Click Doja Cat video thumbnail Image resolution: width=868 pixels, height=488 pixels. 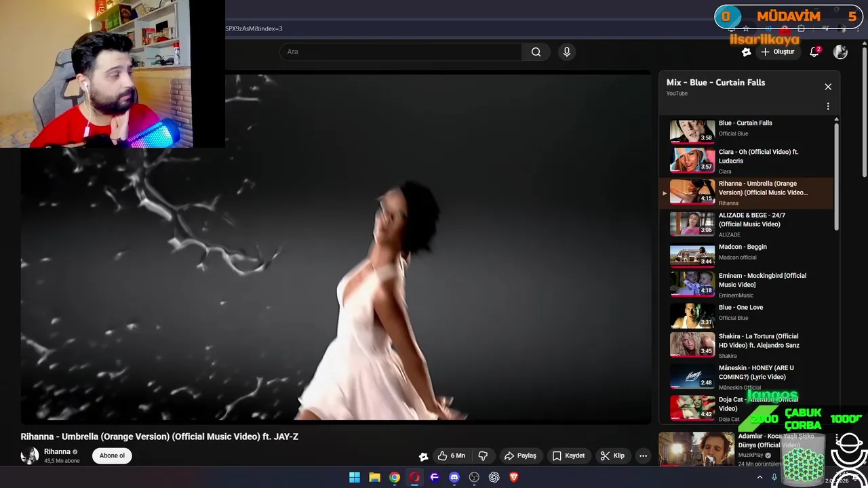(x=692, y=408)
